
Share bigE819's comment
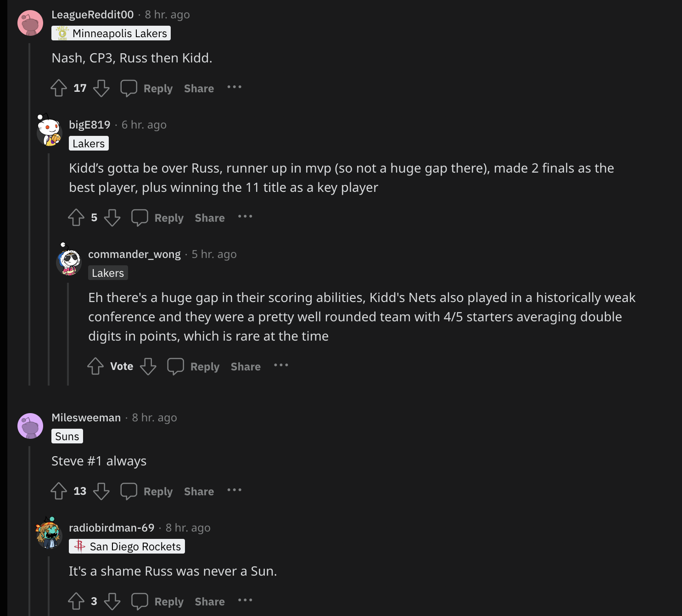click(210, 218)
